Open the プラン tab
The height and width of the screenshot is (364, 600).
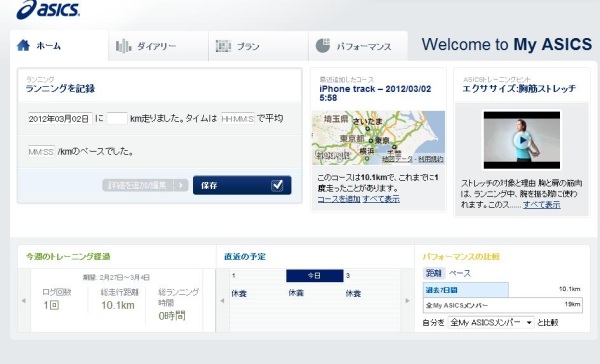(258, 46)
